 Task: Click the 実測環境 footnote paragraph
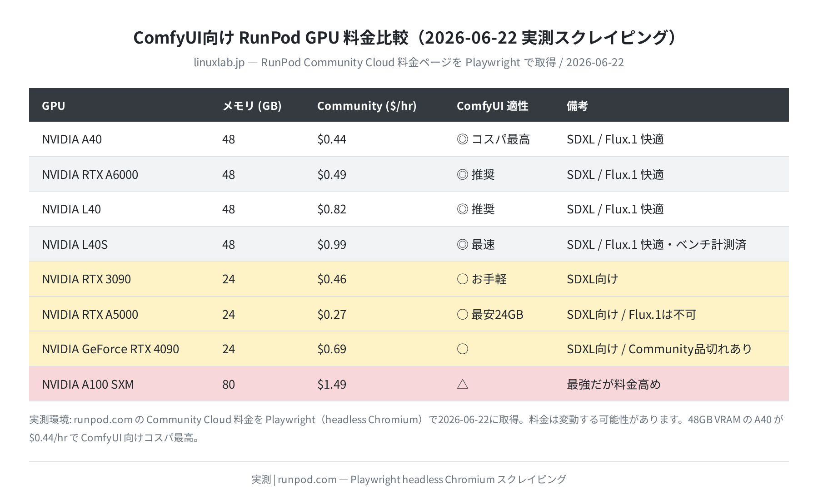pos(406,429)
